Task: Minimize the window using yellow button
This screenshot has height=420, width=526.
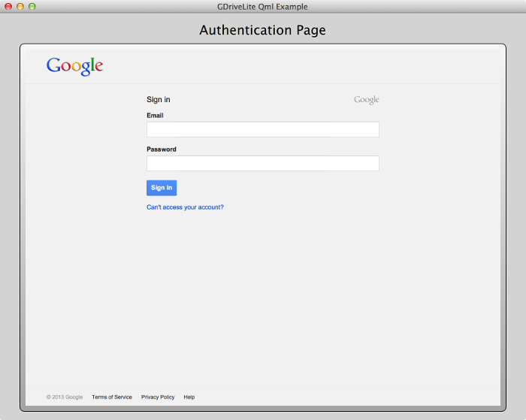Action: coord(20,7)
